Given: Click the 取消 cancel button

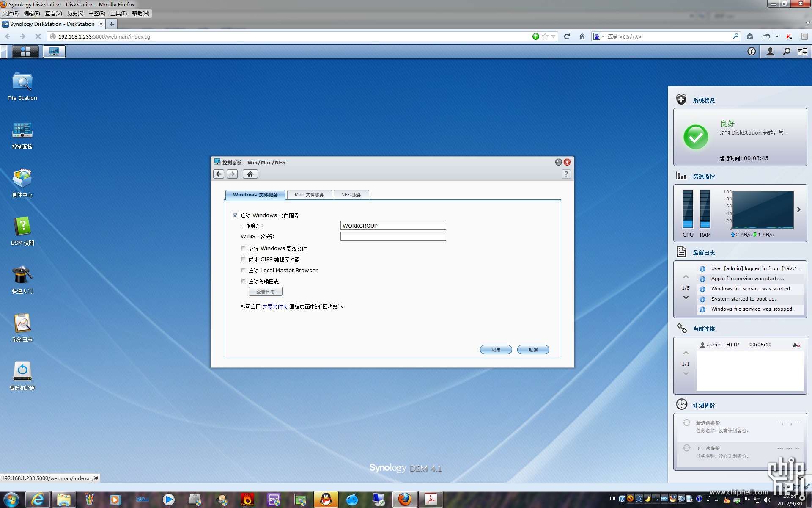Looking at the screenshot, I should pos(533,350).
